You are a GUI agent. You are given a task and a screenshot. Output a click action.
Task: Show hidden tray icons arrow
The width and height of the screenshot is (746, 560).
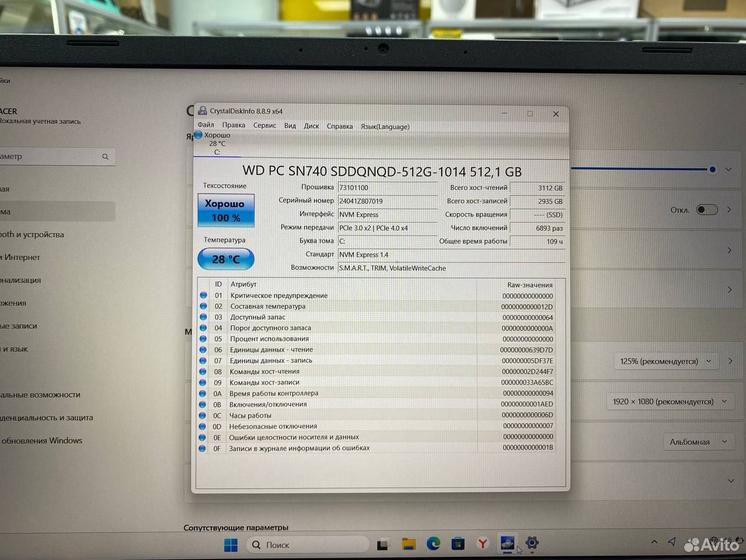coord(654,541)
